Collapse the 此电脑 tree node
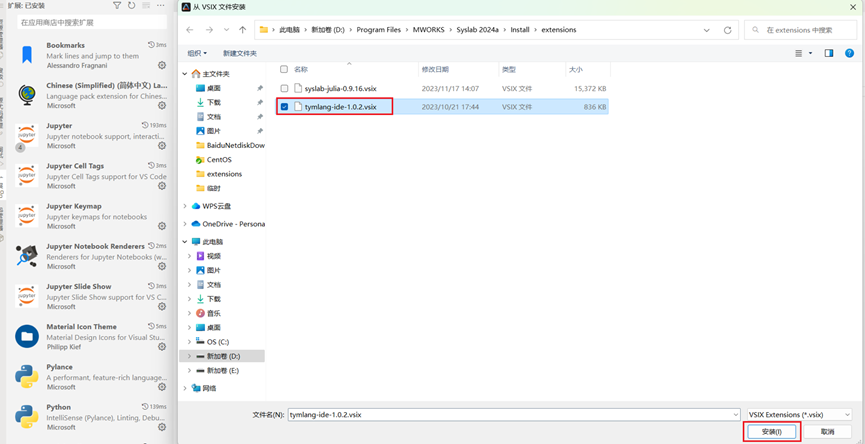 185,242
